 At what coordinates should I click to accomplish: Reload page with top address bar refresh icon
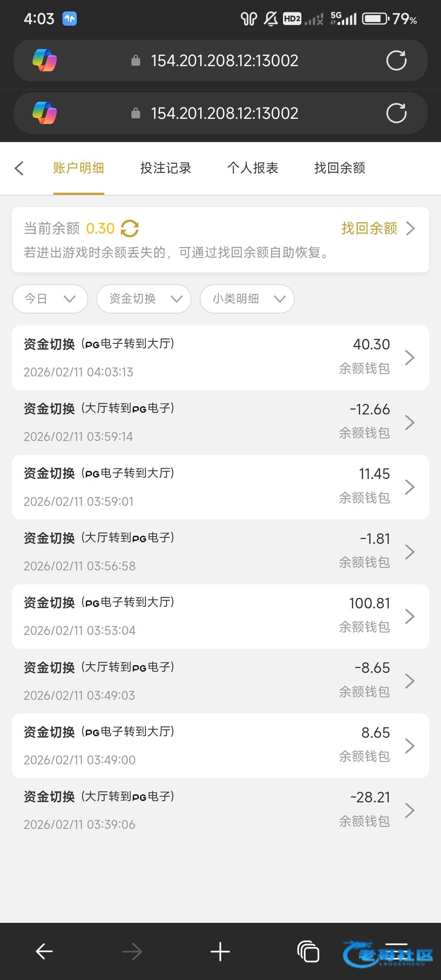396,61
